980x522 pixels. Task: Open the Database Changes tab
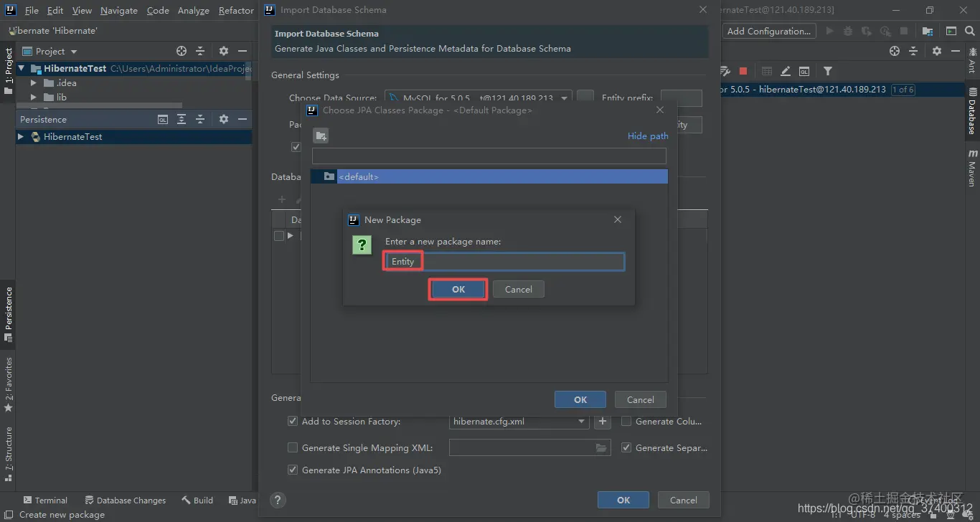click(x=126, y=500)
